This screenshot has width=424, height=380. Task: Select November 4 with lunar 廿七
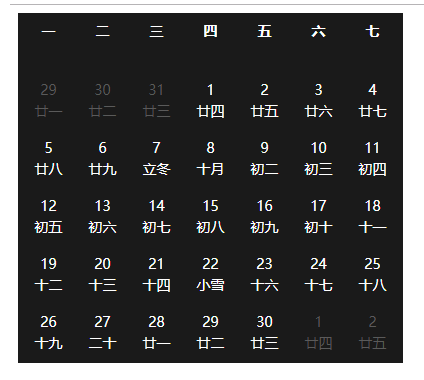pyautogui.click(x=372, y=101)
